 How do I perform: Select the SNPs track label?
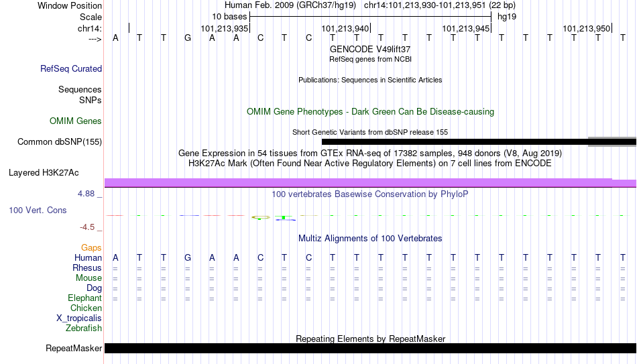pos(91,100)
